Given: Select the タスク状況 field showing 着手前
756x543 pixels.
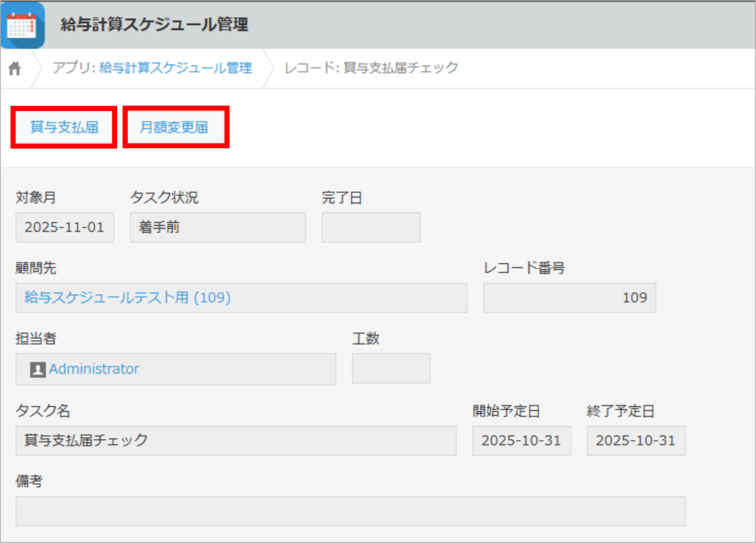Looking at the screenshot, I should [218, 227].
